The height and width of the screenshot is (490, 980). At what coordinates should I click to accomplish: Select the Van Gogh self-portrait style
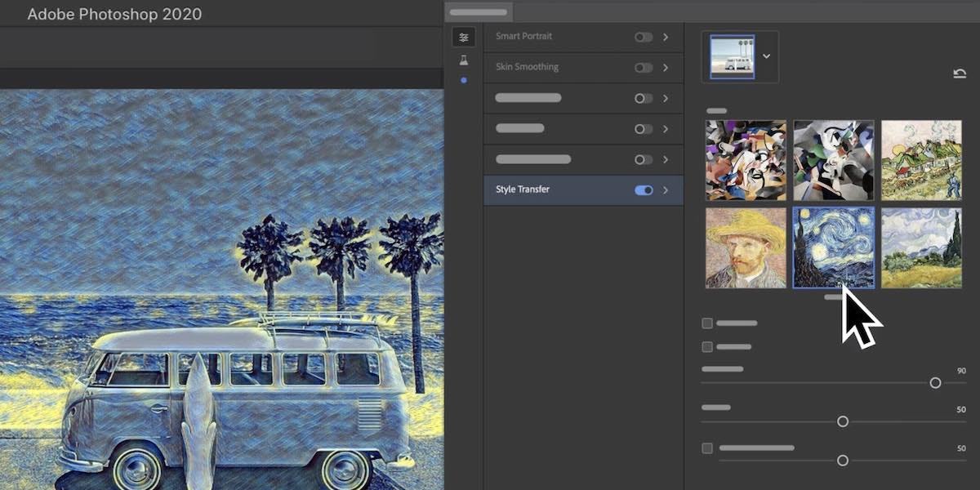tap(745, 247)
